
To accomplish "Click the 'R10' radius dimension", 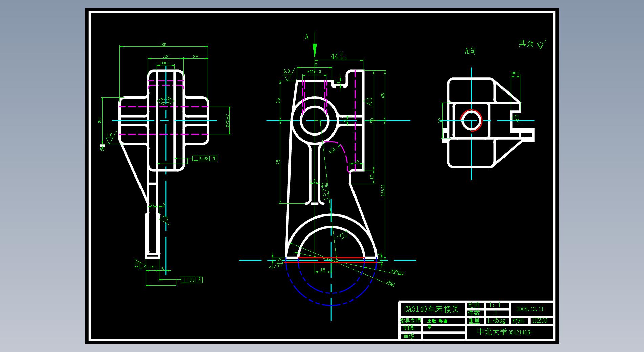I will 333,149.
